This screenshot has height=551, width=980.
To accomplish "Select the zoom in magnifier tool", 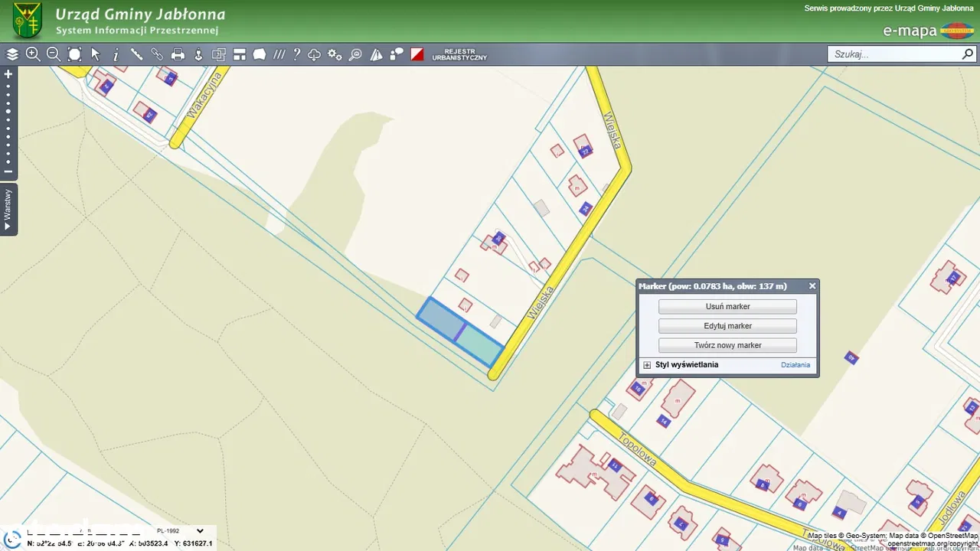I will click(x=33, y=54).
